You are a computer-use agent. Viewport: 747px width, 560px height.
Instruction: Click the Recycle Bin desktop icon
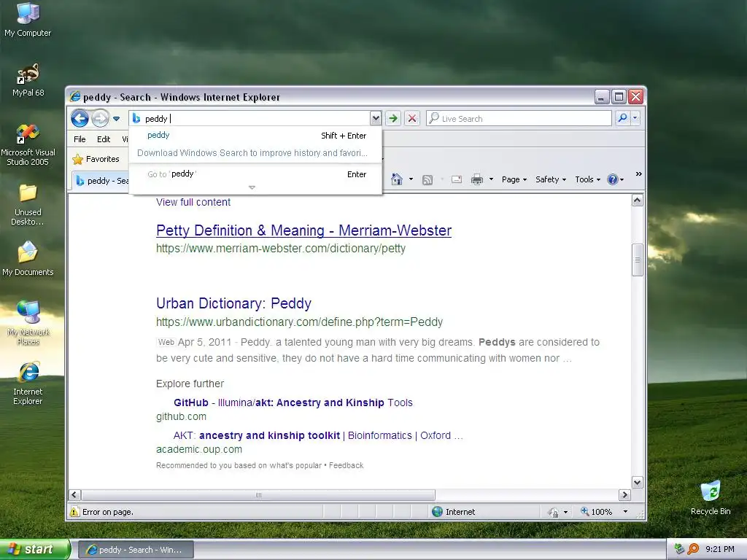(711, 498)
